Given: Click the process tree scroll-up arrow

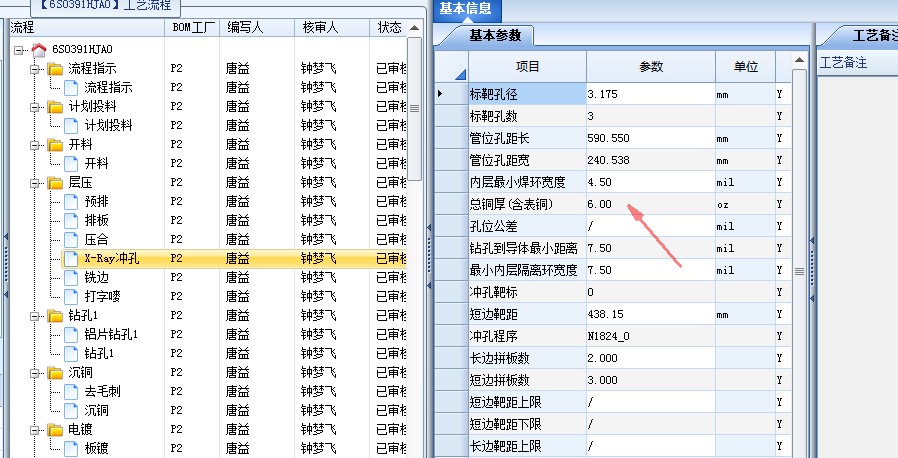Looking at the screenshot, I should coord(415,28).
